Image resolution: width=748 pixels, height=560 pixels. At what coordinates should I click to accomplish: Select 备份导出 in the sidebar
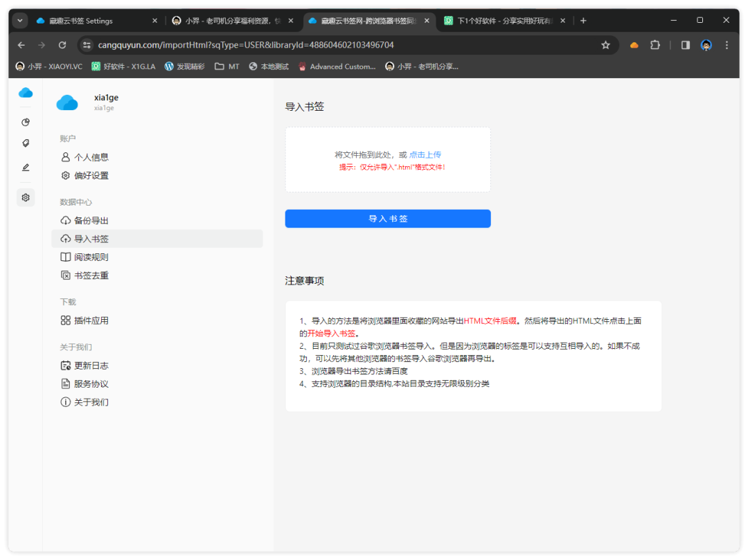tap(91, 221)
